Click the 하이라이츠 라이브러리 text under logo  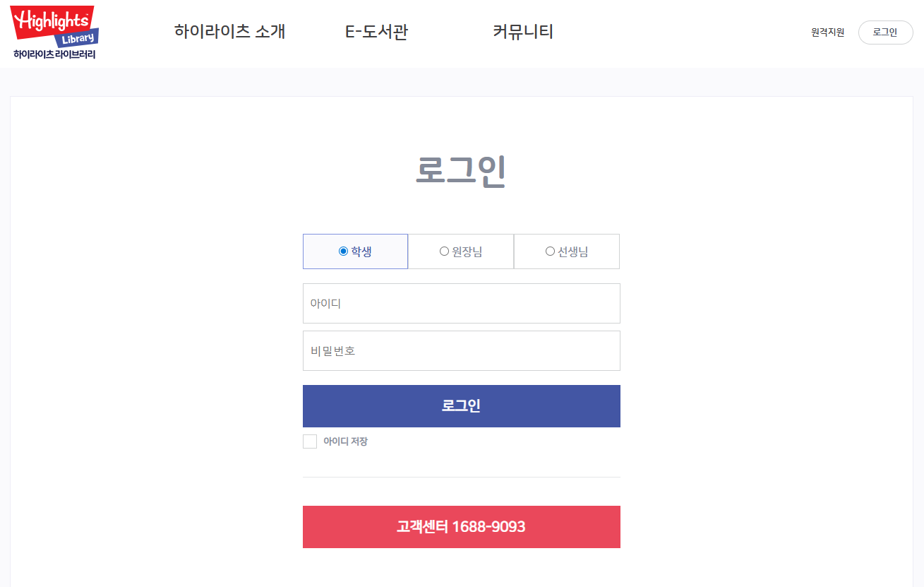tap(54, 54)
